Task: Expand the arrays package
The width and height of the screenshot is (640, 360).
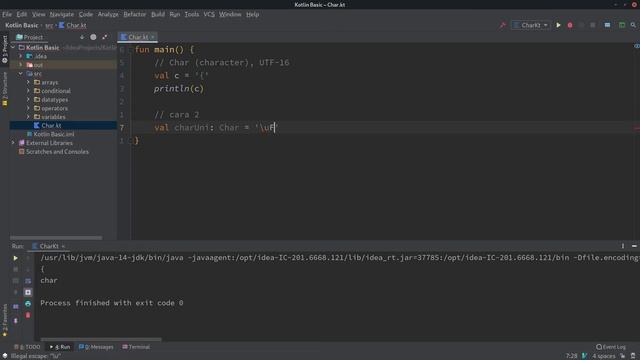Action: point(29,82)
